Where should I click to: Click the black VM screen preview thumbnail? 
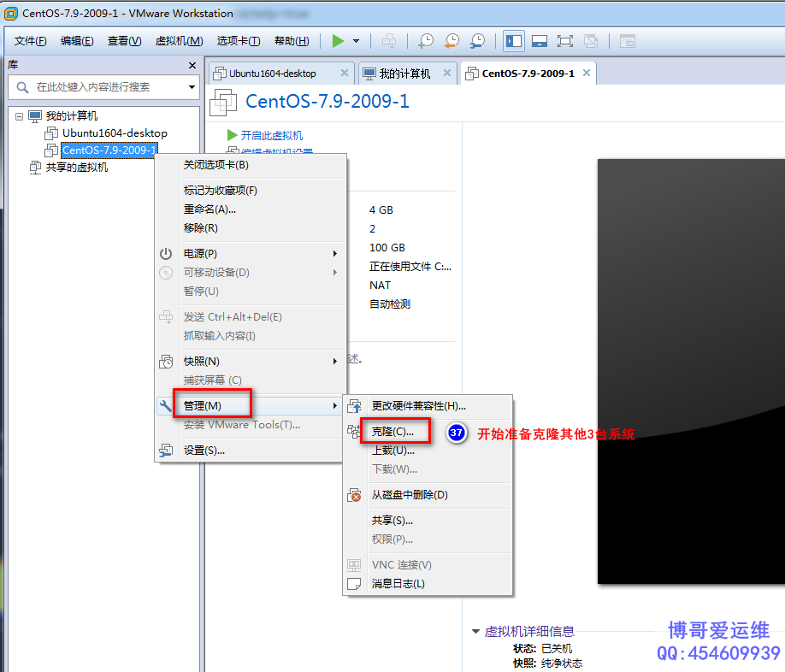pos(691,371)
